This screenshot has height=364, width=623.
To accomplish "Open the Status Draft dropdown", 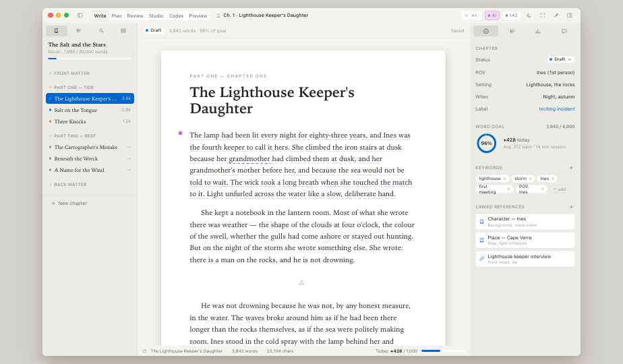I will pos(560,59).
